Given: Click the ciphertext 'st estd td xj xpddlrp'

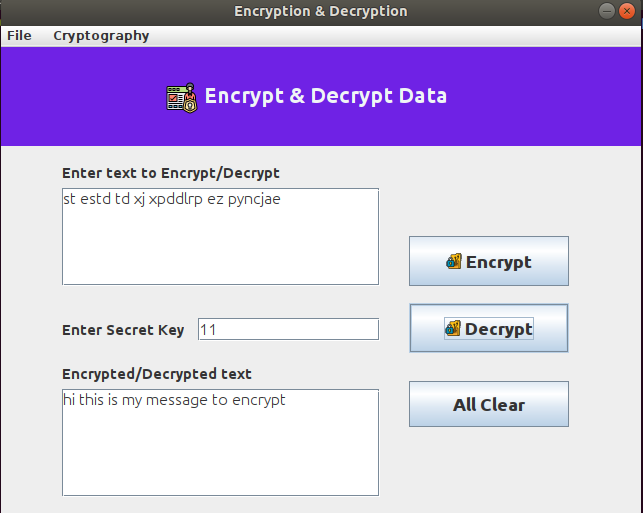Looking at the screenshot, I should point(133,199).
